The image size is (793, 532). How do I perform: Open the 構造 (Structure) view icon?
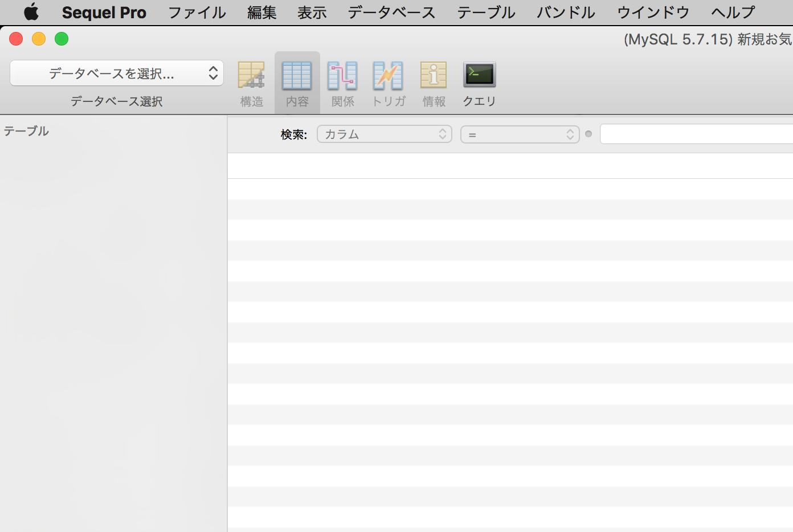pos(251,76)
